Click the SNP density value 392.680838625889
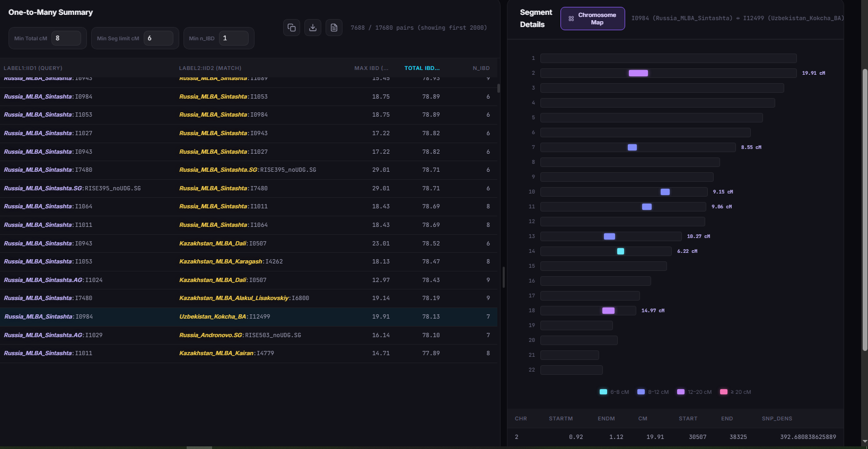This screenshot has height=449, width=868. [808, 437]
